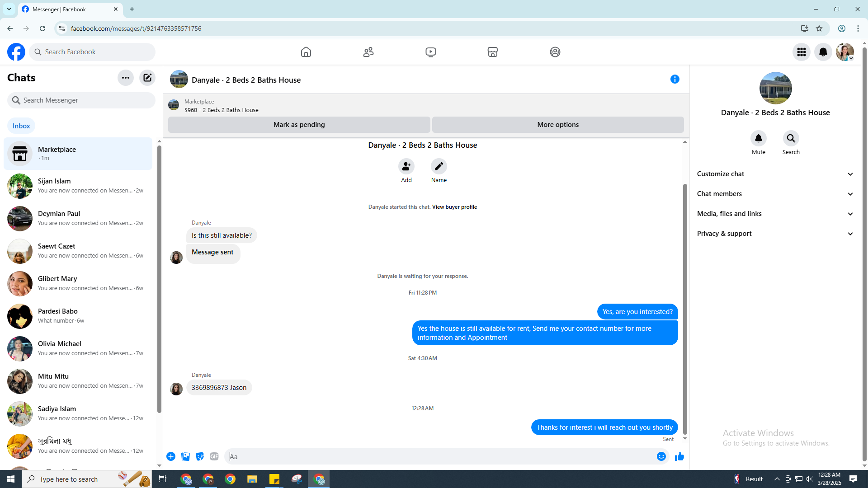Select the Inbox tab
This screenshot has height=488, width=868.
tap(21, 126)
